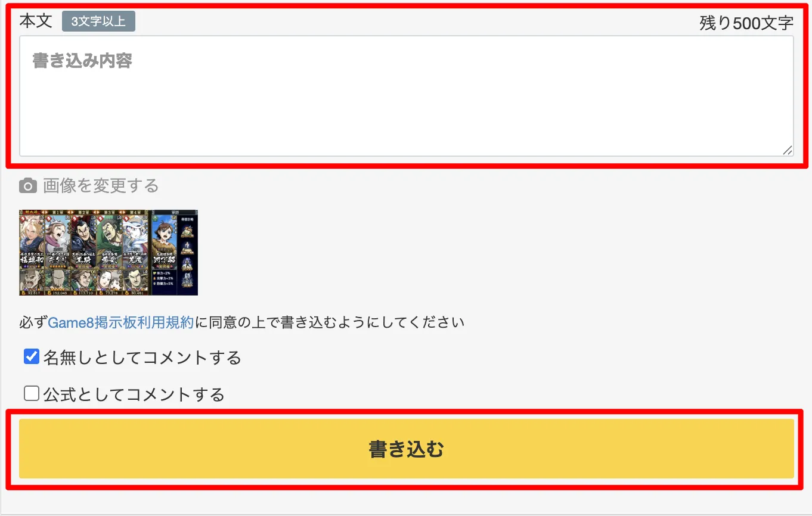Click the 3文字以上 requirement badge
This screenshot has height=516, width=812.
pos(98,21)
